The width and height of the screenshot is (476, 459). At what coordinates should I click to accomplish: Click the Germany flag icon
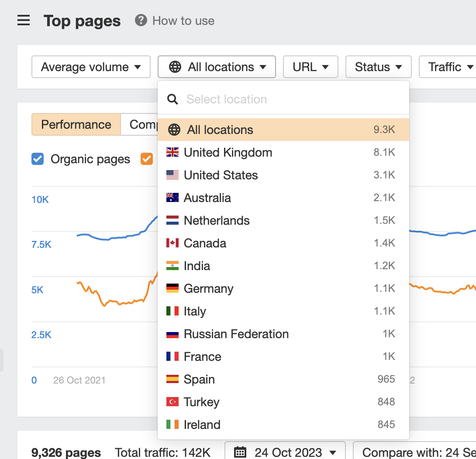coord(173,288)
